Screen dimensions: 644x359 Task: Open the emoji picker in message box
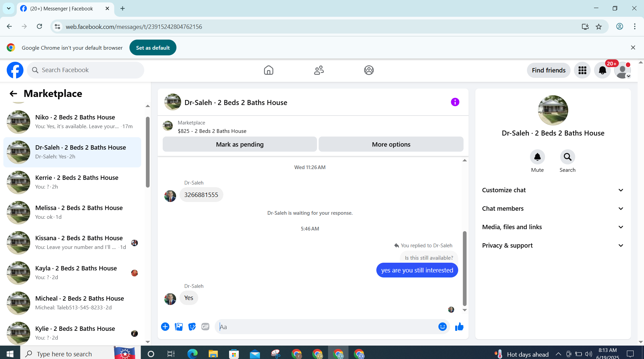[x=442, y=327]
